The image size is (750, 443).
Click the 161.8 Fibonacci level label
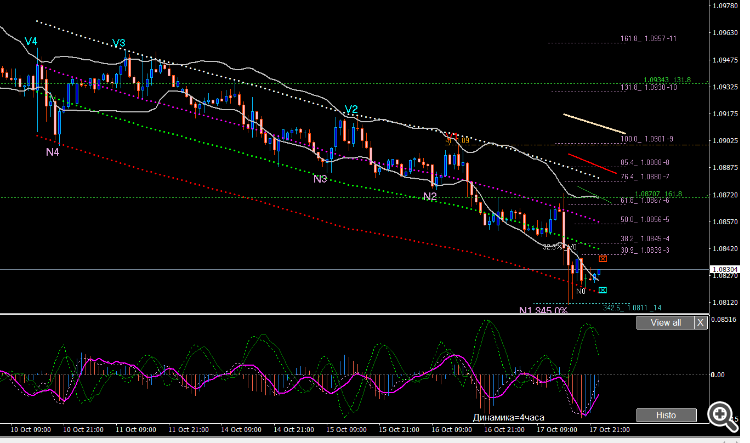(x=649, y=38)
